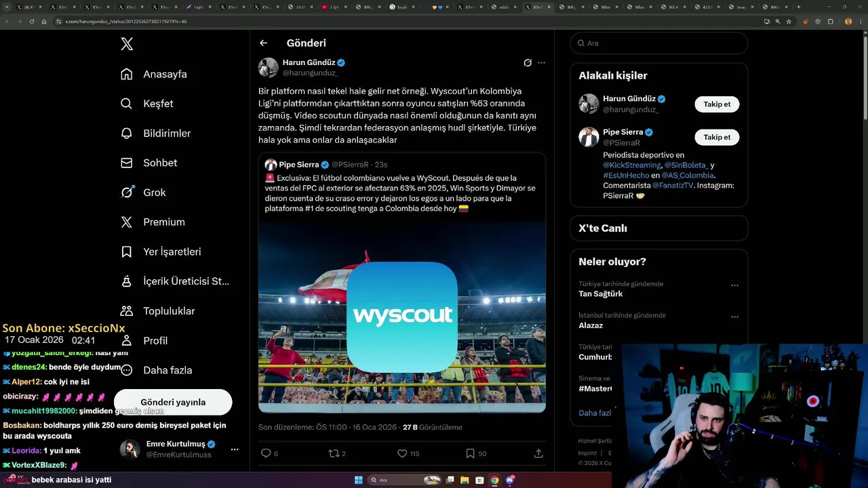Screen dimensions: 868x488
Task: Open the @FanatizTV link in the bio
Action: (x=673, y=186)
